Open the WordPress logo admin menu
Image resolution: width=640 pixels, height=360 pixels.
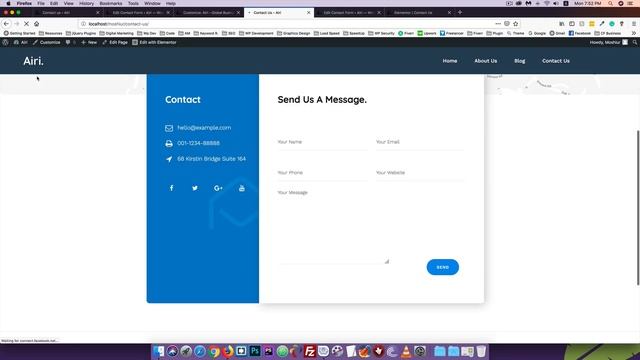point(5,42)
